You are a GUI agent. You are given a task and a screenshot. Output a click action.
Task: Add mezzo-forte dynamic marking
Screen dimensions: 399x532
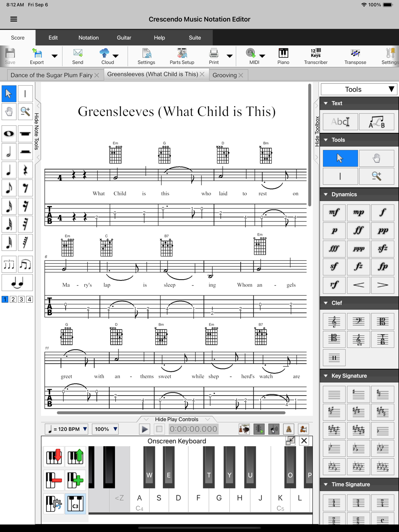334,213
